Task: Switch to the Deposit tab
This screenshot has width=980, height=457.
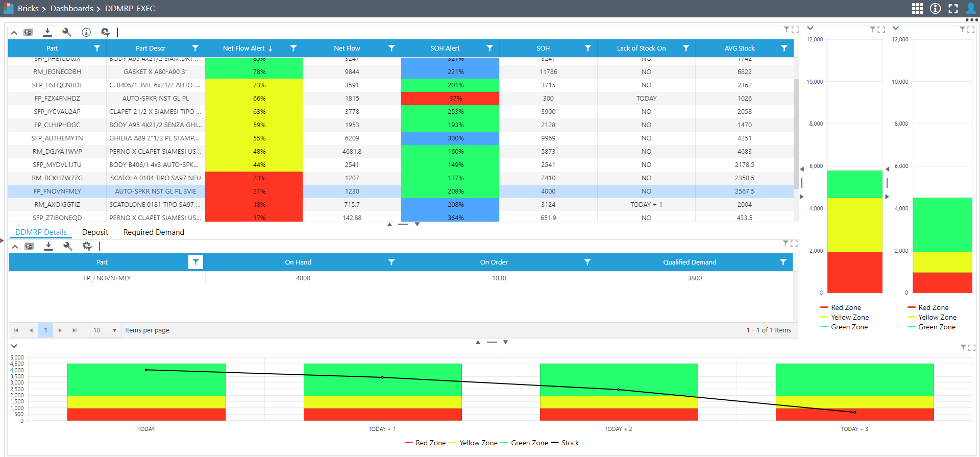Action: (x=95, y=232)
